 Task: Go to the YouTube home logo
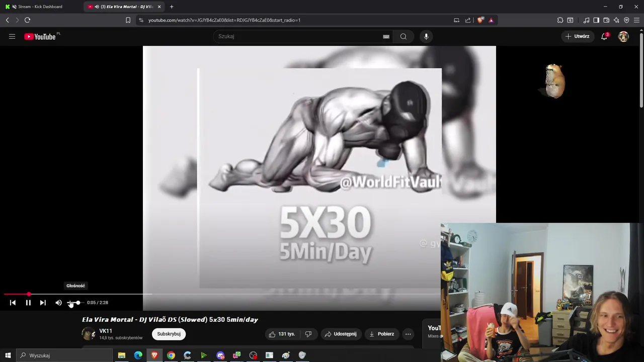click(x=40, y=36)
